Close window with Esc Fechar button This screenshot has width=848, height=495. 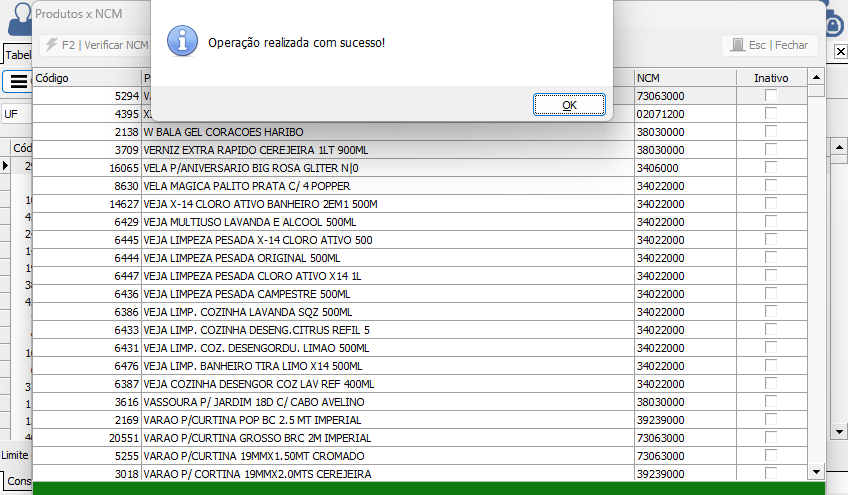tap(769, 45)
